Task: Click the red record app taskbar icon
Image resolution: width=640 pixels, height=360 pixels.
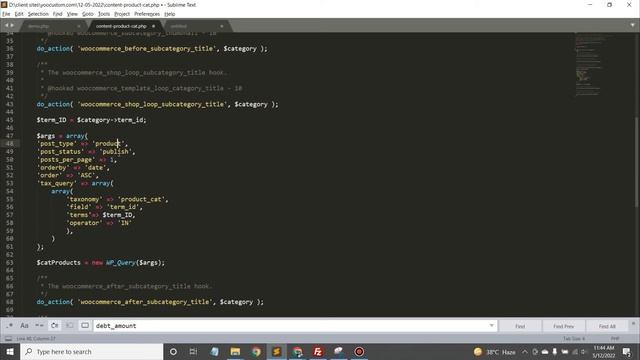Action: [359, 351]
